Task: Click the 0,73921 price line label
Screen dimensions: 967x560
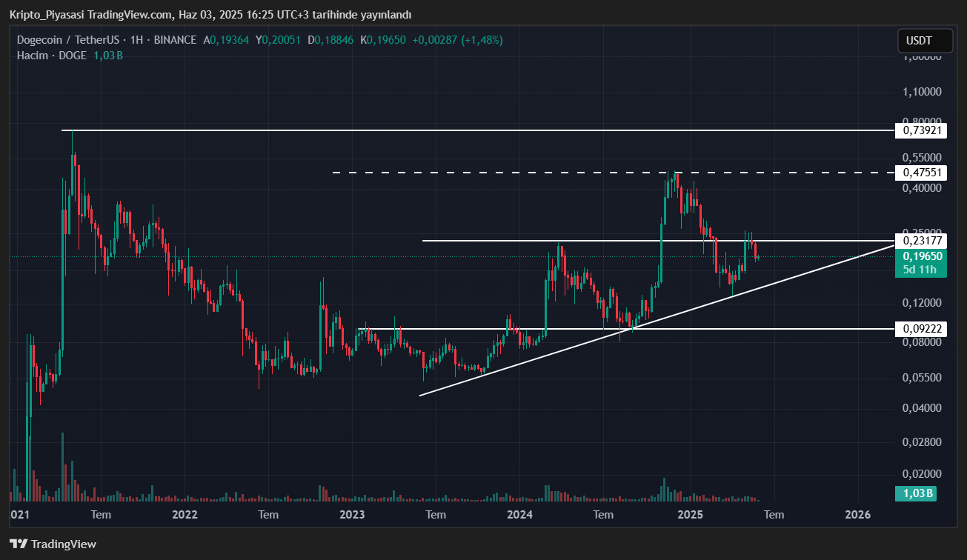Action: (x=922, y=130)
